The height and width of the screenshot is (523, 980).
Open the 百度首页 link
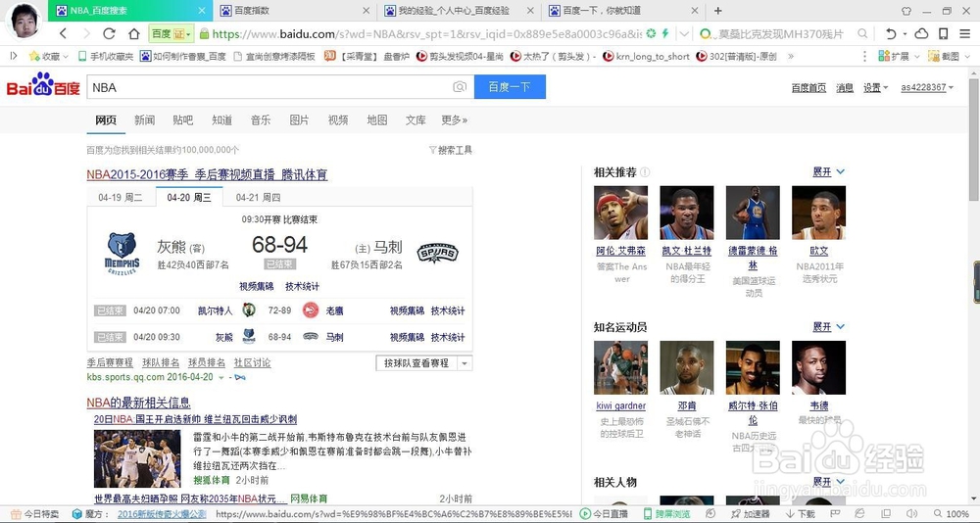tap(808, 88)
